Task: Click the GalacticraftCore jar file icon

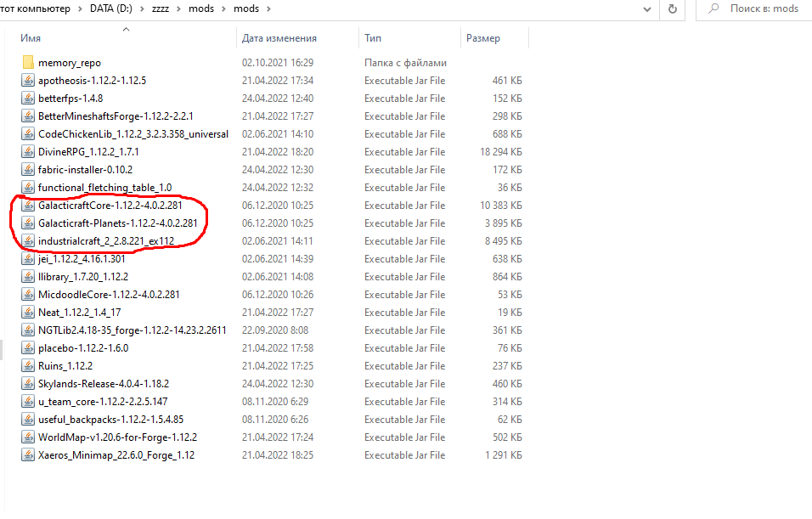Action: (x=28, y=206)
